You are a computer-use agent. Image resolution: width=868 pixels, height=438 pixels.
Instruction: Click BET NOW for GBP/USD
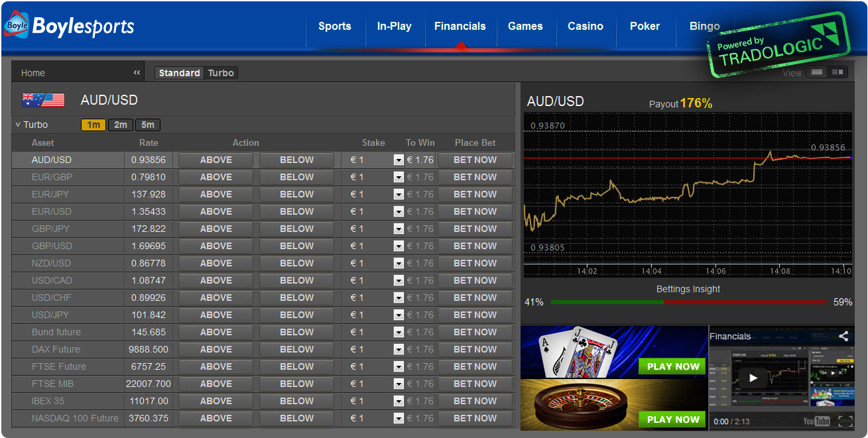point(475,246)
